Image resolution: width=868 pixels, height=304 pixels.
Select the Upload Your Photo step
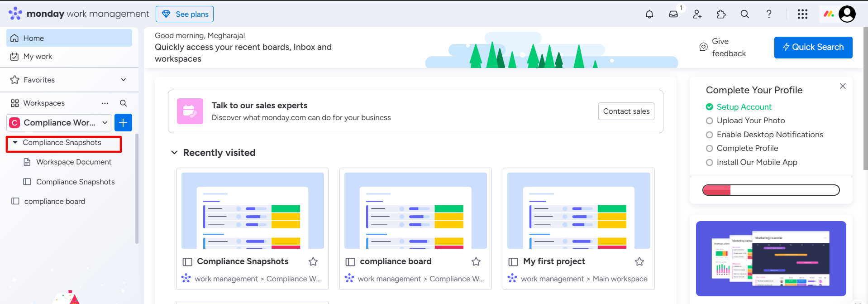click(745, 121)
